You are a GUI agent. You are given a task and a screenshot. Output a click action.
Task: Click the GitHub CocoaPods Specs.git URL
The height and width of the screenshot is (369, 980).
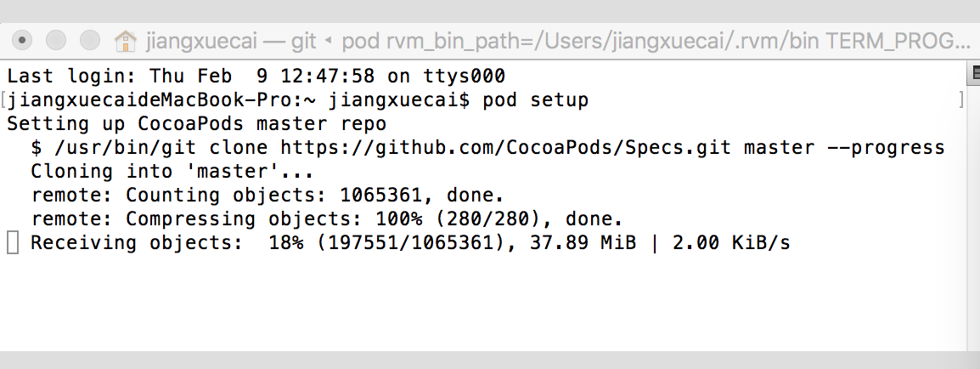(x=505, y=148)
